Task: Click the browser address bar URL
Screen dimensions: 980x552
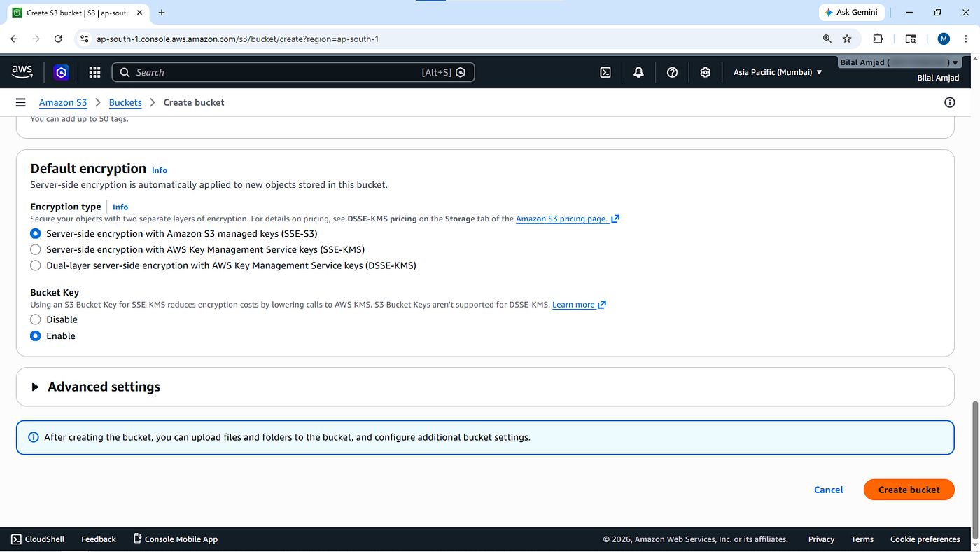Action: [238, 39]
